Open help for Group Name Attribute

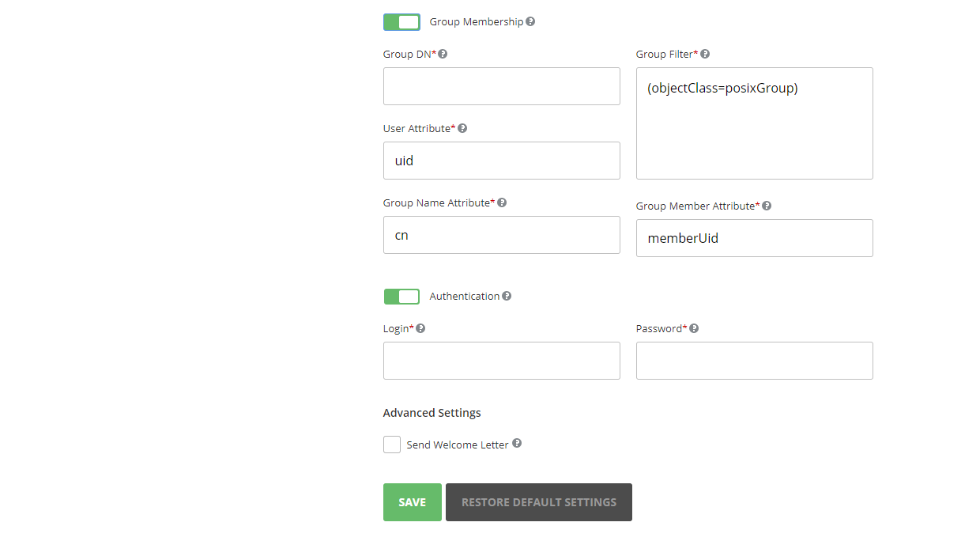(502, 202)
